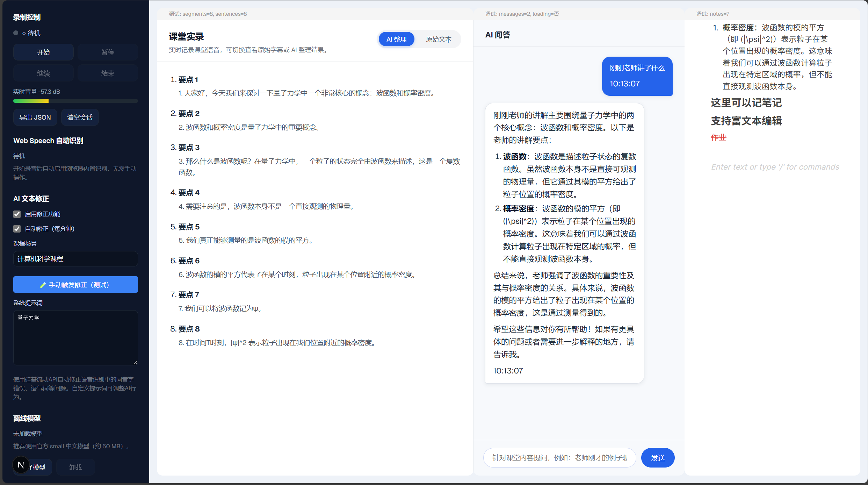
Task: Click the standby status dot indicator
Action: click(16, 33)
